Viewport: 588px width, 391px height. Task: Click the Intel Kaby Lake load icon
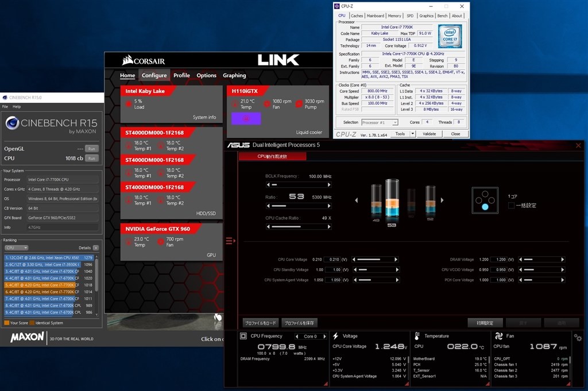coord(128,104)
